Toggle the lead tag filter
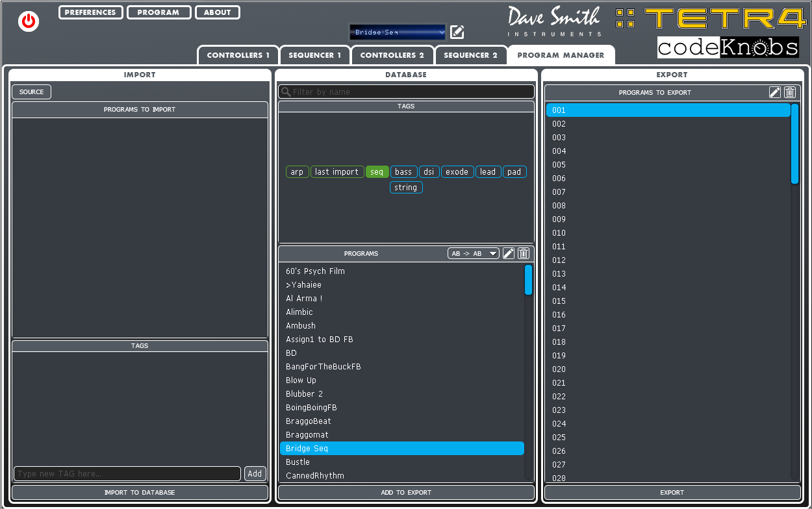 488,172
